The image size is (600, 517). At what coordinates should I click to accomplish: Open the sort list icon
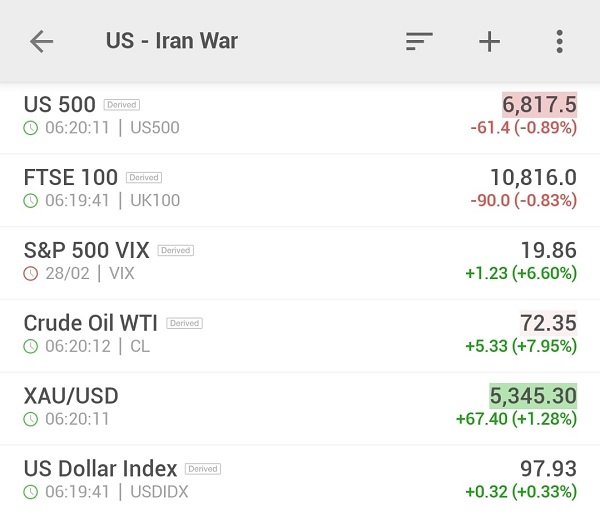coord(419,41)
